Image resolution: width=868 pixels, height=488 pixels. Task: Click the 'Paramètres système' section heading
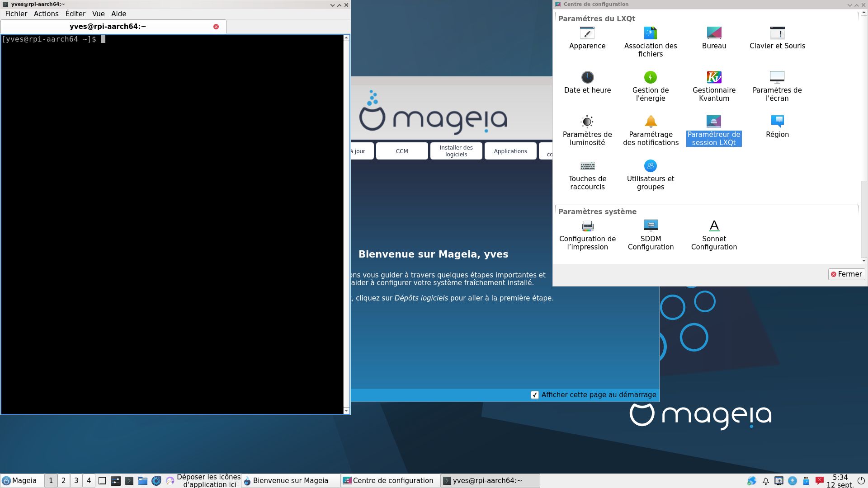click(x=597, y=211)
